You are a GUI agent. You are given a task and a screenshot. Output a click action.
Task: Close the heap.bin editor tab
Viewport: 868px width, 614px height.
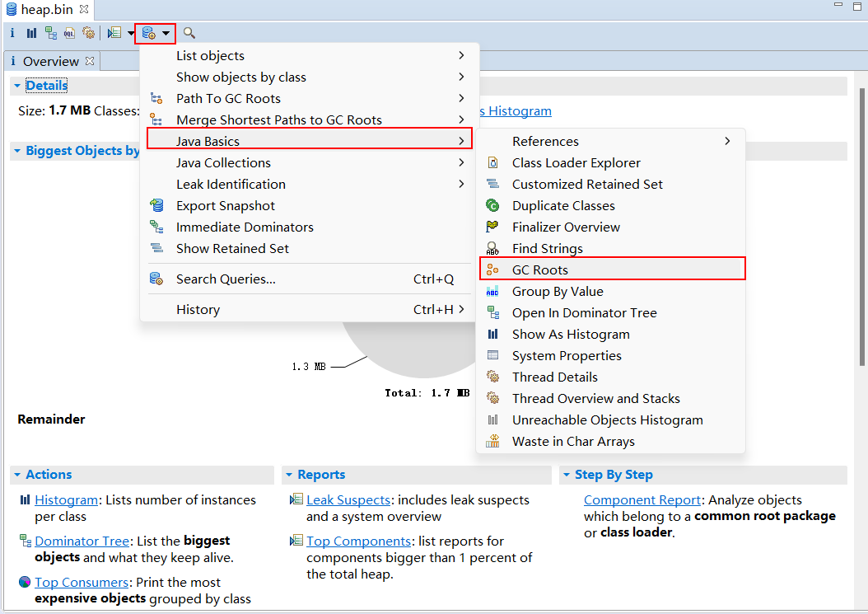pyautogui.click(x=84, y=9)
